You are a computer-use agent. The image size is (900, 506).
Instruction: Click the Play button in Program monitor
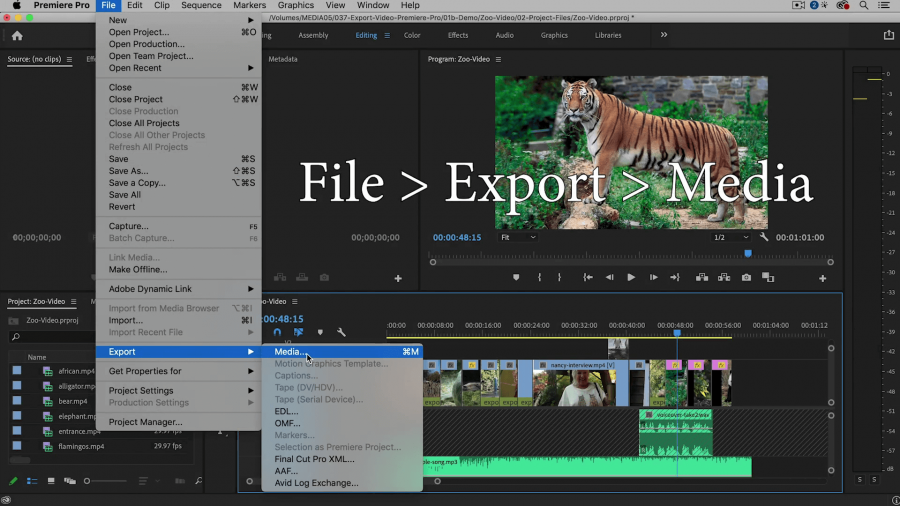[x=631, y=278]
